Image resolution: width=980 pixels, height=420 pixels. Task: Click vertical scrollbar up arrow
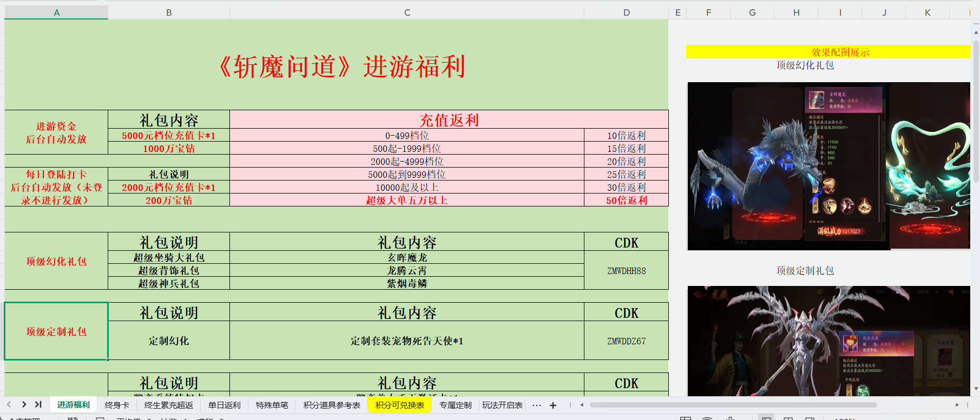click(976, 32)
